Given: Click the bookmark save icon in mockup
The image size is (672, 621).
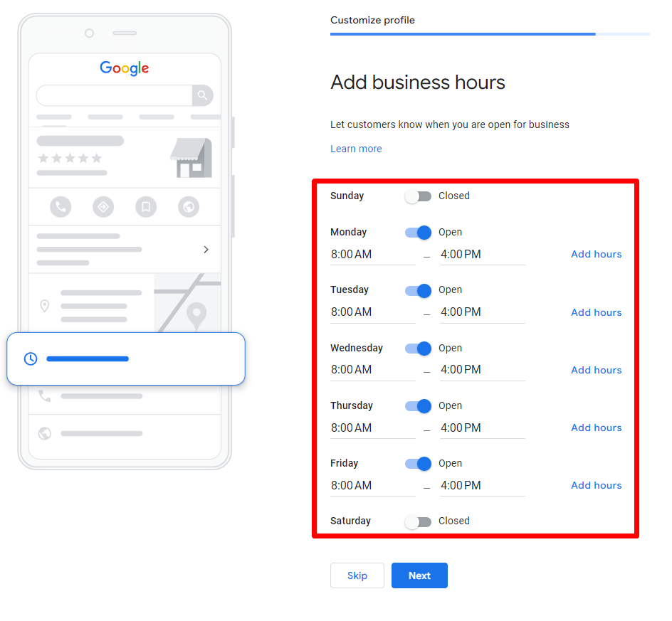Looking at the screenshot, I should coord(146,207).
